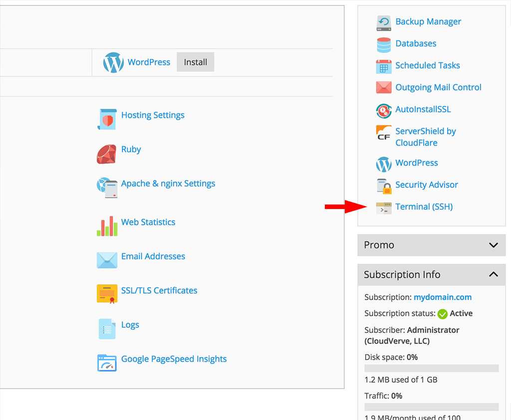Open the Apache & nginx Settings server icon

coord(107,188)
